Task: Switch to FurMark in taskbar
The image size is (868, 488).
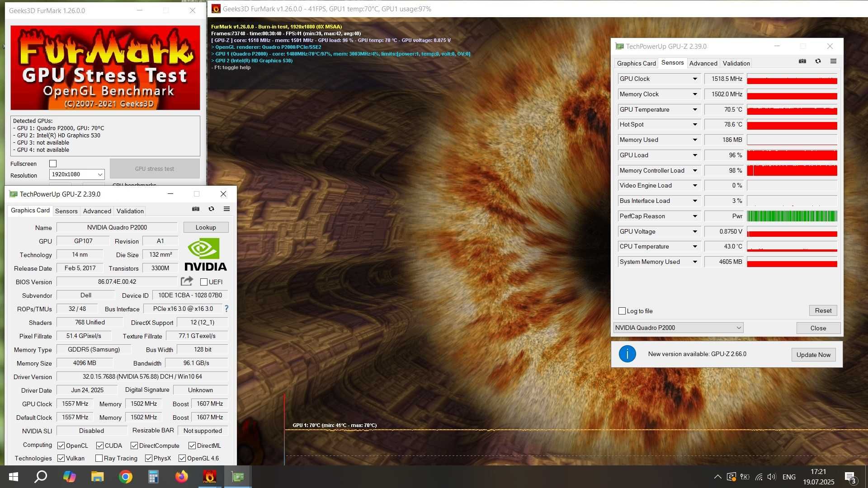Action: (x=210, y=477)
